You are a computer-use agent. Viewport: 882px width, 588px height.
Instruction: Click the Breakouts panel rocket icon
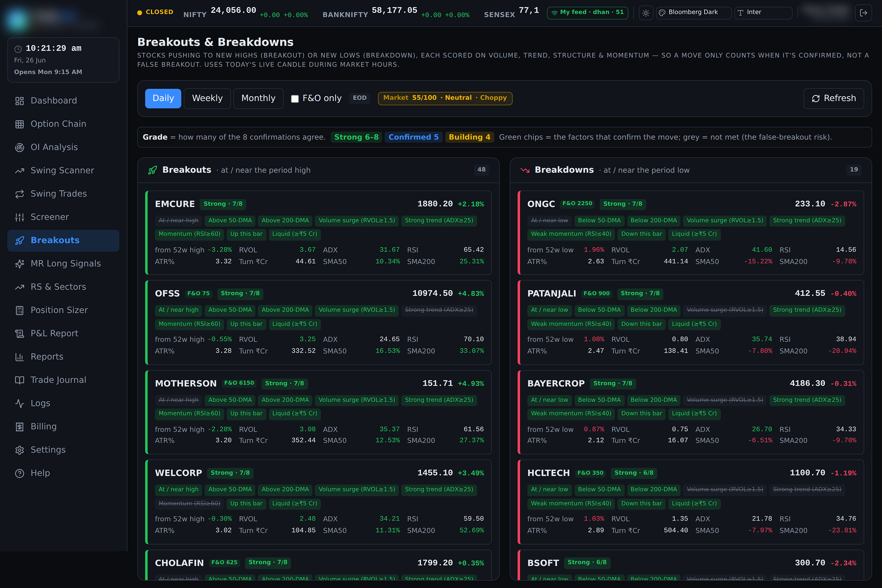point(152,170)
